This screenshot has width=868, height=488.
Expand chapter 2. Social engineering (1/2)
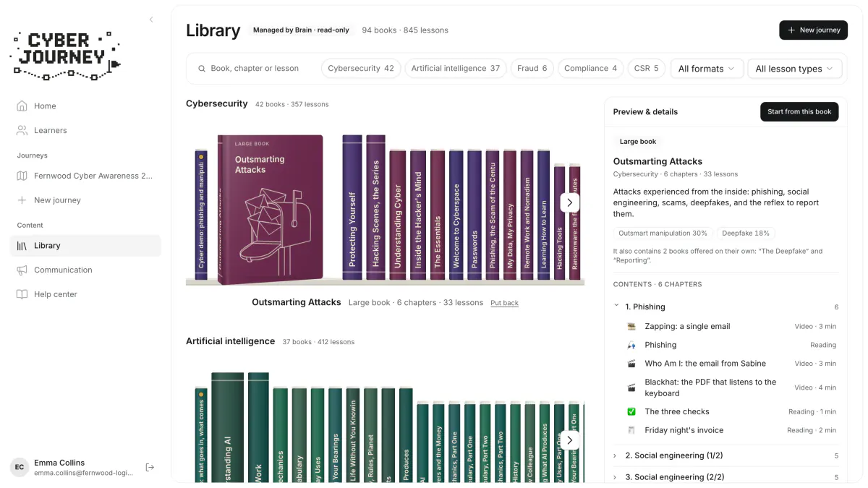click(x=726, y=455)
